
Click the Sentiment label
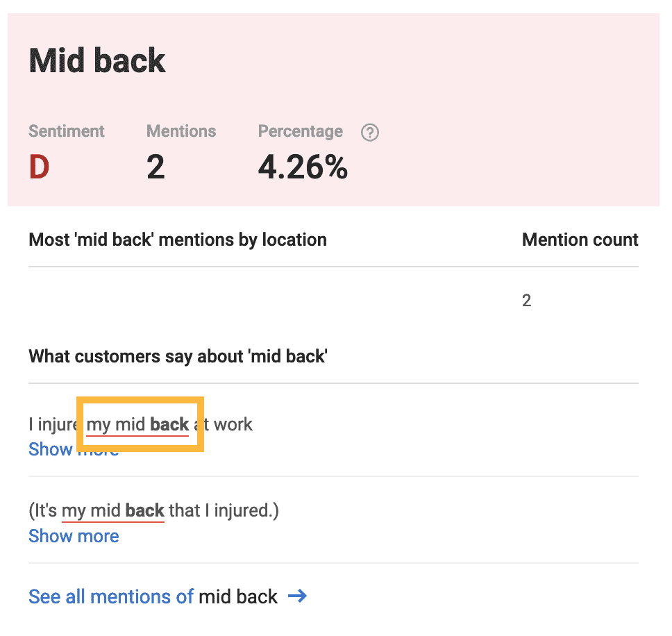click(67, 131)
